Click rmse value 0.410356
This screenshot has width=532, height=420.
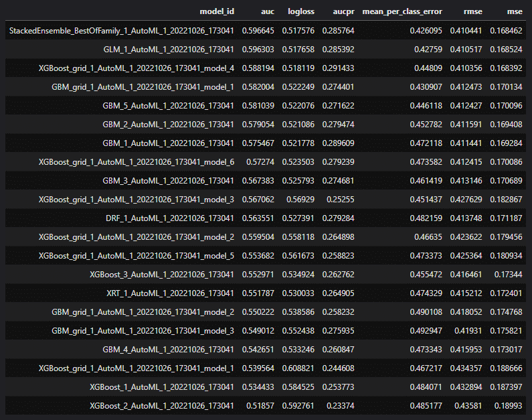pyautogui.click(x=466, y=68)
